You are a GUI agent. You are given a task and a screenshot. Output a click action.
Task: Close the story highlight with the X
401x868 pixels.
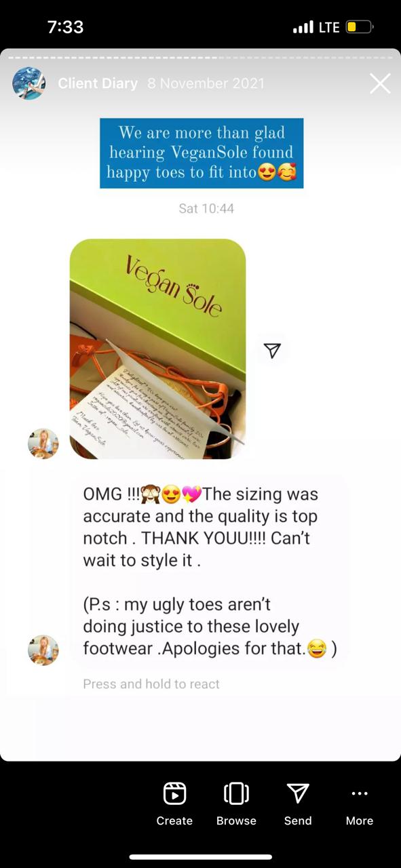coord(380,83)
